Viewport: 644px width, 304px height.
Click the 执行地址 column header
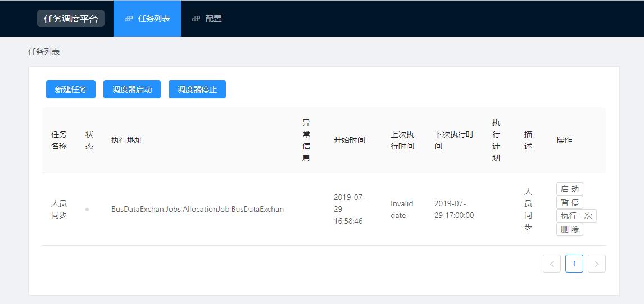127,140
